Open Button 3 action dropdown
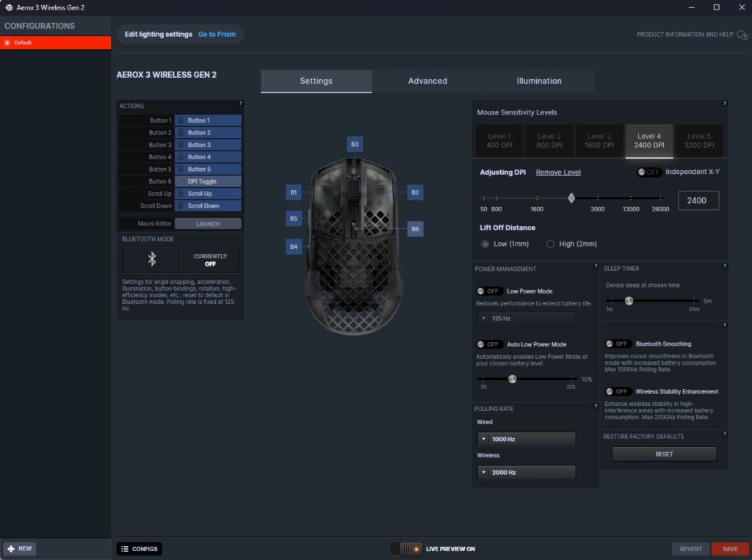This screenshot has width=752, height=560. click(208, 145)
